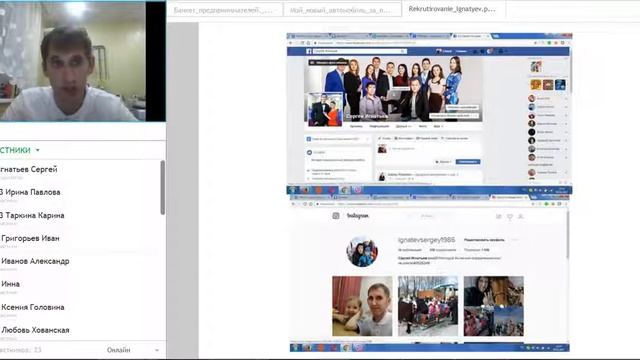Screen dimensions: 640x360
Task: Click Viber icon in Instagram screenshot taskbar
Action: (x=358, y=348)
